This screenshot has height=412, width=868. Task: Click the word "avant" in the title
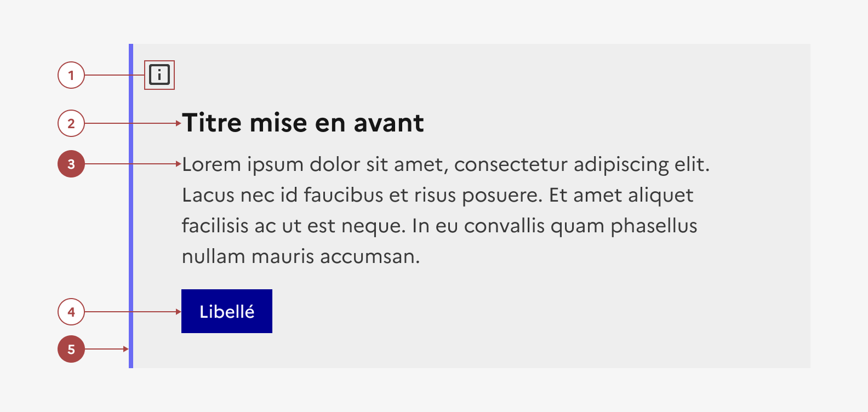pos(389,123)
